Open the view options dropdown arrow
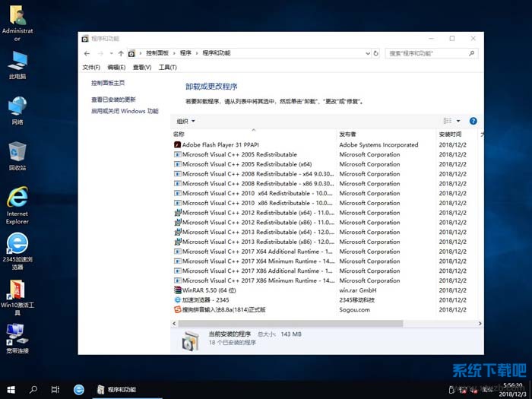This screenshot has height=399, width=532. pyautogui.click(x=458, y=121)
